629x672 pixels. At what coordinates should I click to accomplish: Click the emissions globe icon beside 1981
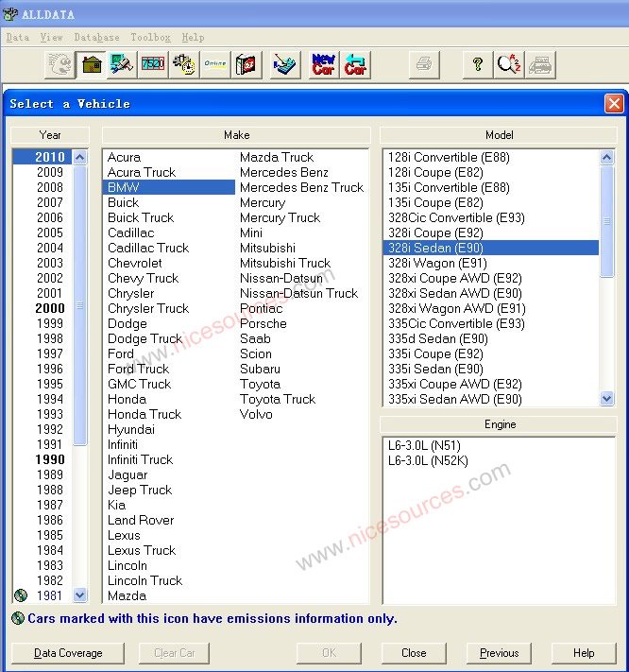coord(21,594)
